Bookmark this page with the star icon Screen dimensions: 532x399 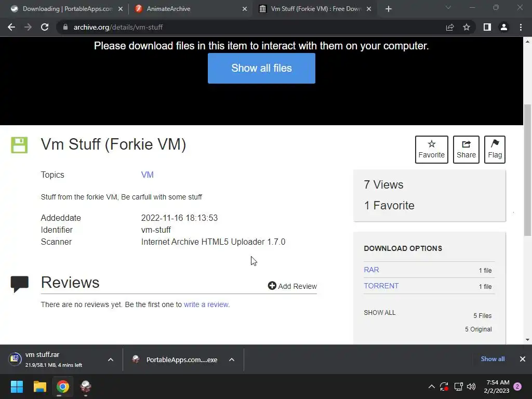[x=467, y=27]
